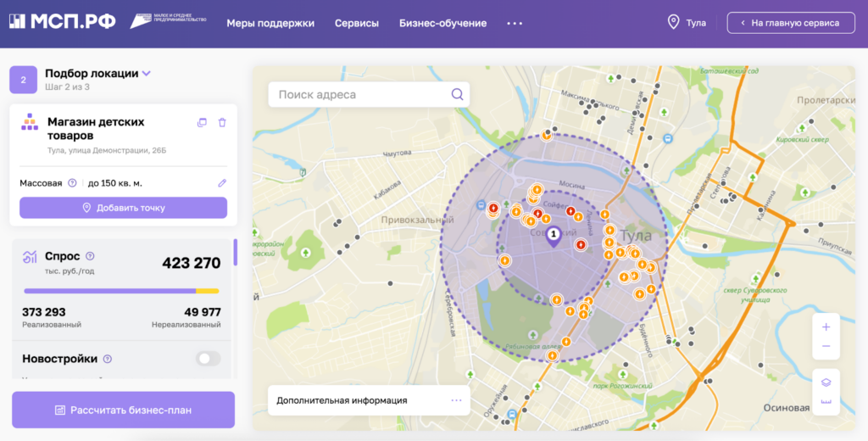Click Рассчитать бизнес-план button

click(123, 410)
